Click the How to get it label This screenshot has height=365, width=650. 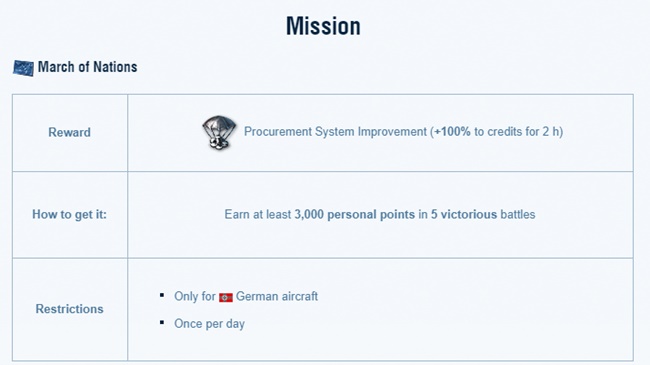tap(70, 214)
